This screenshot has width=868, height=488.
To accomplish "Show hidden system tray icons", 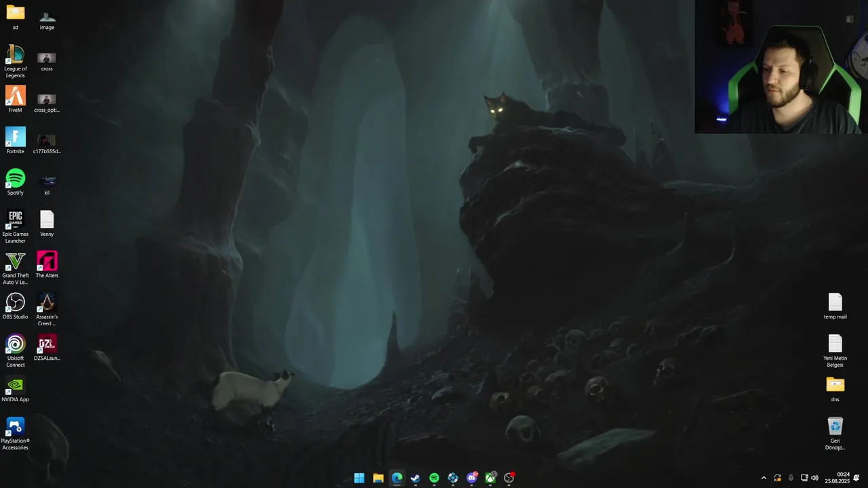I will pos(764,478).
